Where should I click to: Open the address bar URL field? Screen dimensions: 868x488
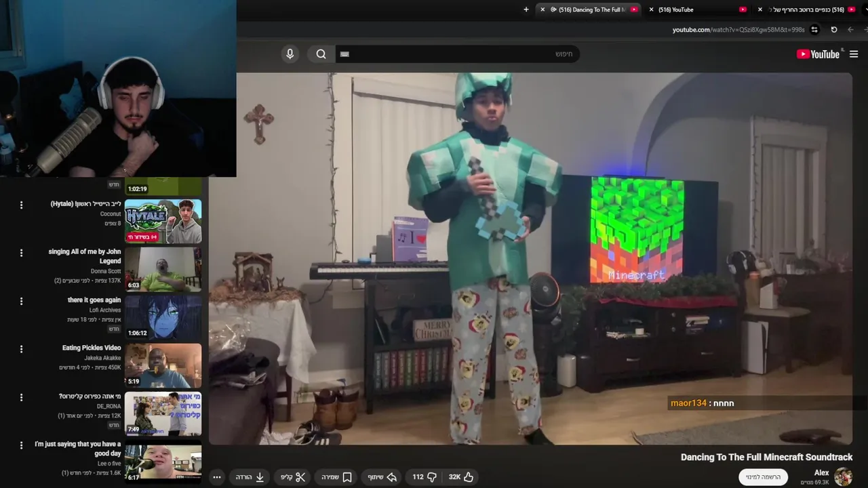(738, 30)
